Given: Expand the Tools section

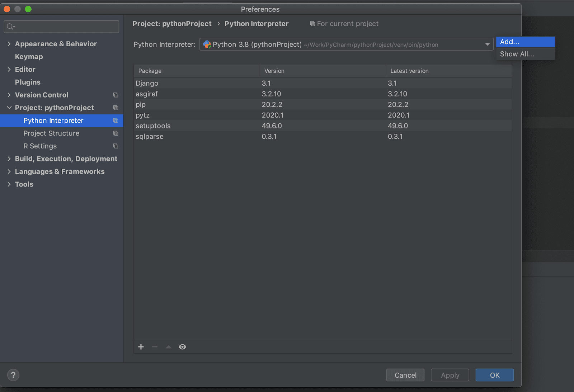Looking at the screenshot, I should [9, 184].
